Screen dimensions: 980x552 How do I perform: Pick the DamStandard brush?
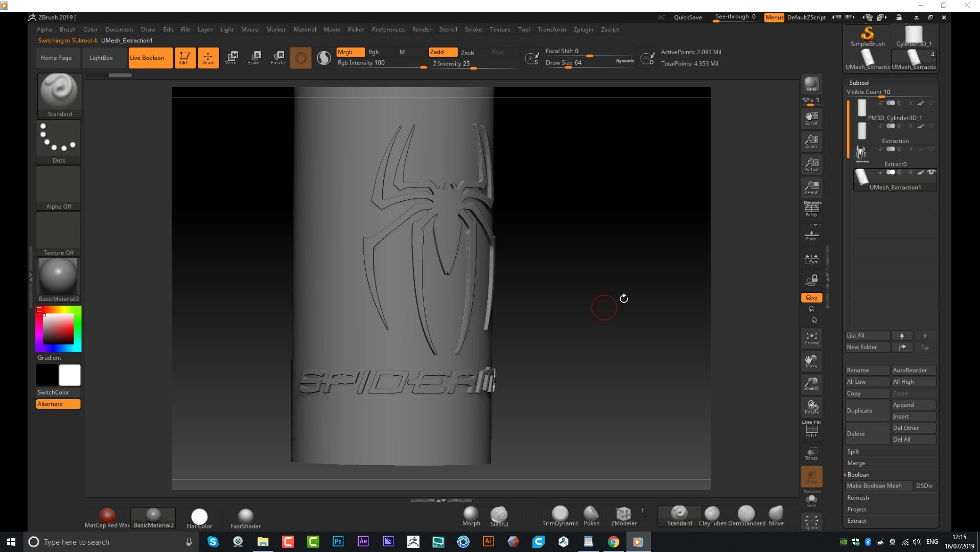click(x=746, y=516)
